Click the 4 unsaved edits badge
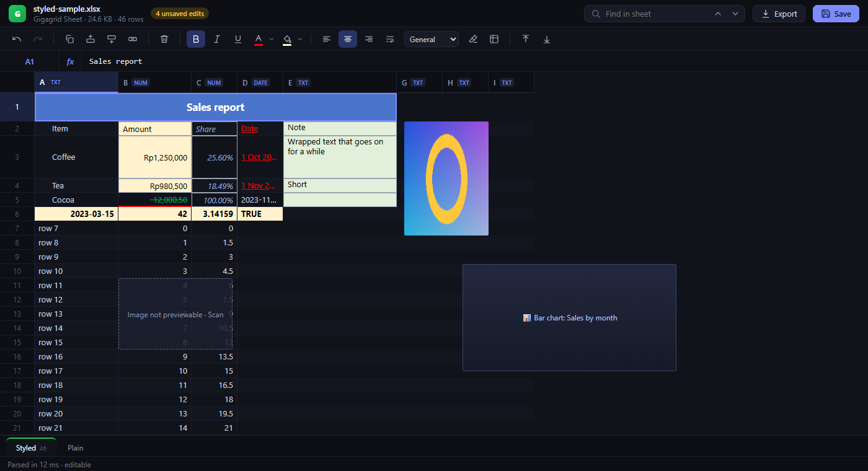This screenshot has width=868, height=471. coord(180,14)
